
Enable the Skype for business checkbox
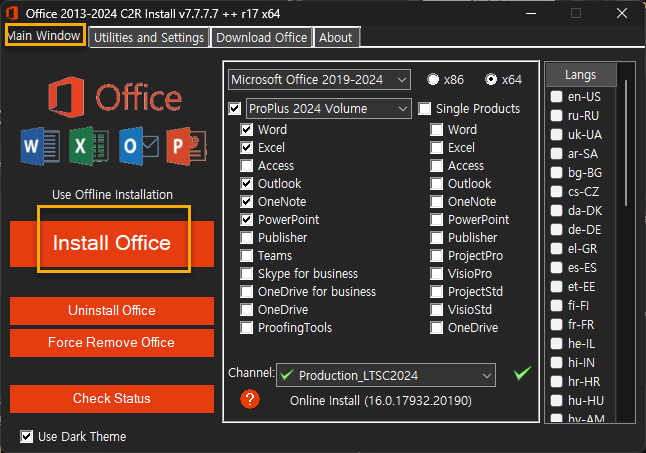(246, 273)
